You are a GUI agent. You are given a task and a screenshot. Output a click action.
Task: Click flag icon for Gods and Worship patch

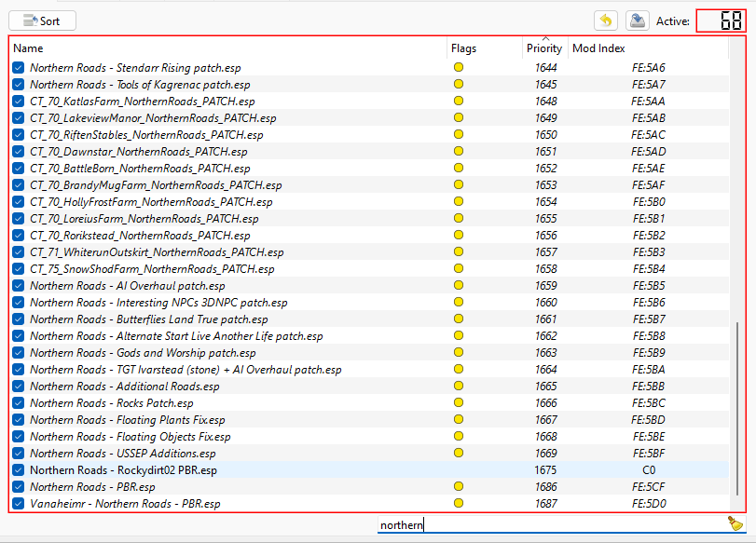tap(459, 352)
